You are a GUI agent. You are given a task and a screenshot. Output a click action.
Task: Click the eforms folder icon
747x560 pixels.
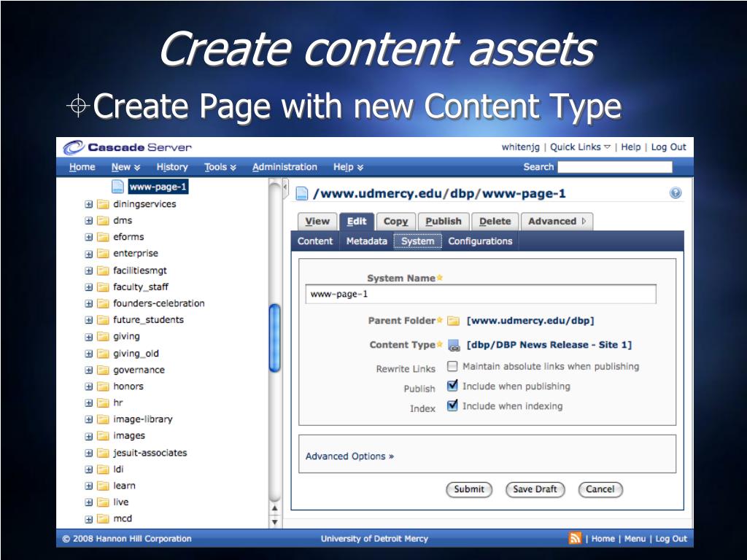pos(103,237)
